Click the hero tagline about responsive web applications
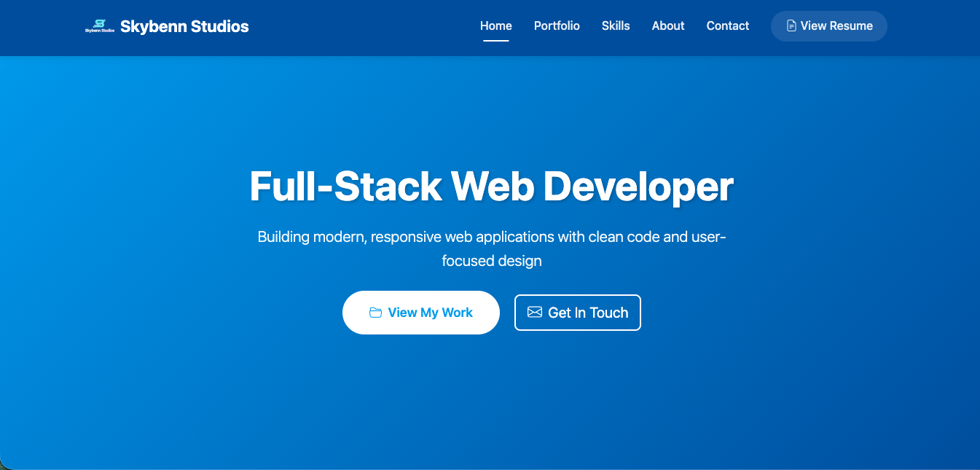This screenshot has width=980, height=470. pyautogui.click(x=491, y=248)
